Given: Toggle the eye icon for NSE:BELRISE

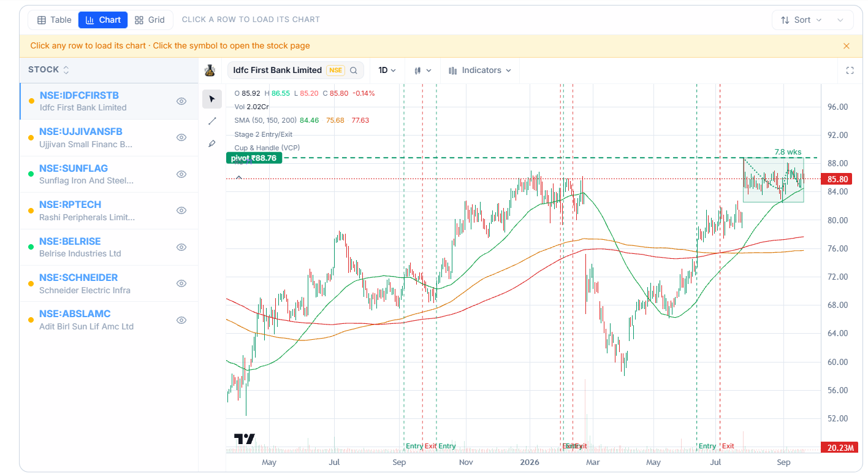Looking at the screenshot, I should 181,247.
